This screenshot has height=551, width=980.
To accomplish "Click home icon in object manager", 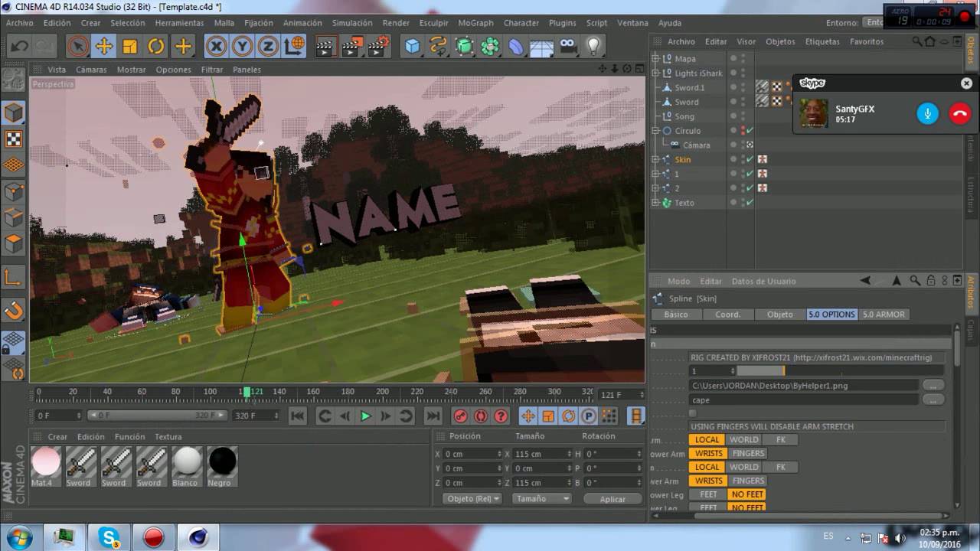I will click(929, 41).
